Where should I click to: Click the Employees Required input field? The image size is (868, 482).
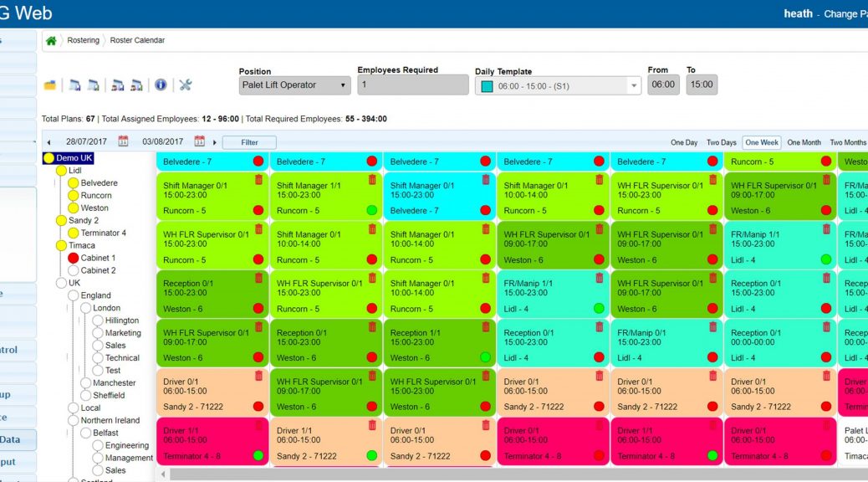click(412, 85)
